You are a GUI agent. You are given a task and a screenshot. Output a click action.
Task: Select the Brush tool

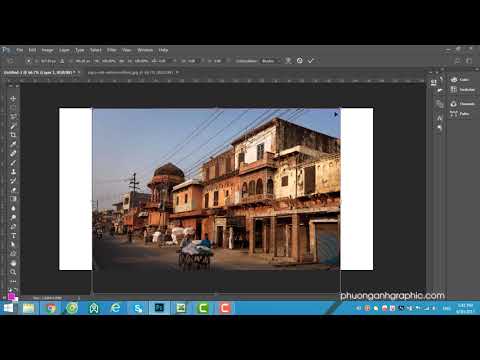point(13,163)
